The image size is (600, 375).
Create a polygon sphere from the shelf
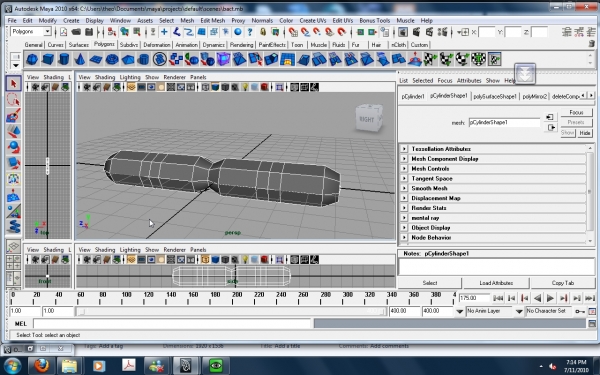click(32, 59)
